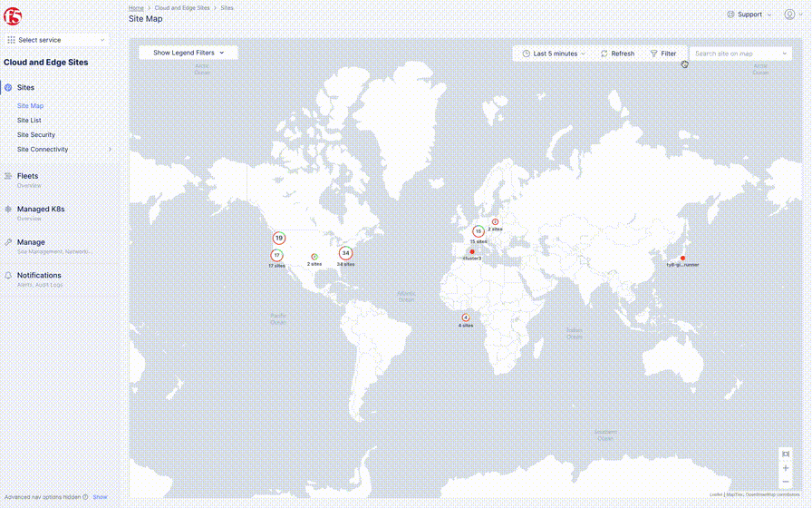Click the Leaflet attribution link
The height and width of the screenshot is (508, 812).
click(x=716, y=494)
